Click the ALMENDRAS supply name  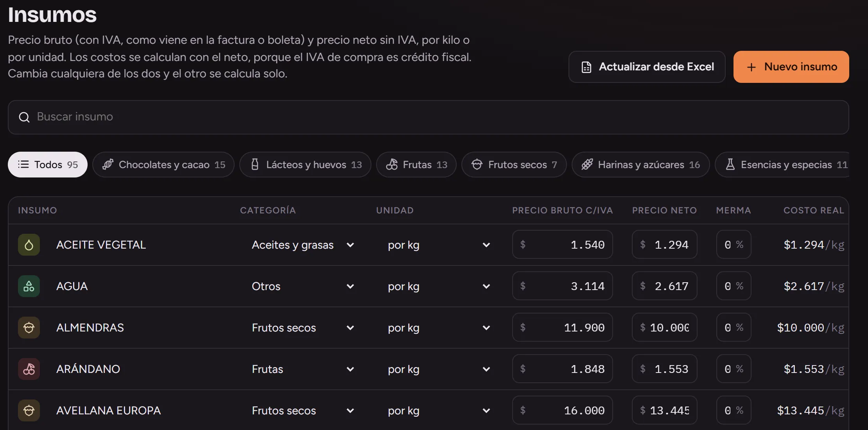click(x=90, y=328)
